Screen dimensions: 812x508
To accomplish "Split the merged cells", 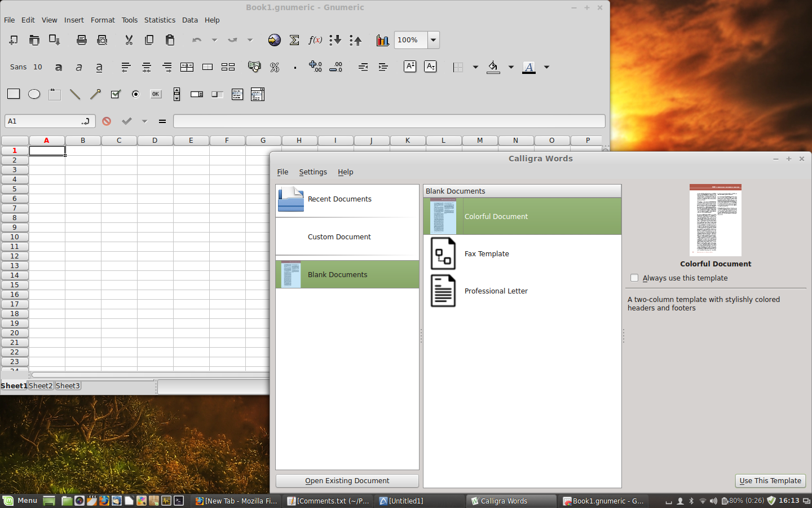I will pyautogui.click(x=228, y=67).
